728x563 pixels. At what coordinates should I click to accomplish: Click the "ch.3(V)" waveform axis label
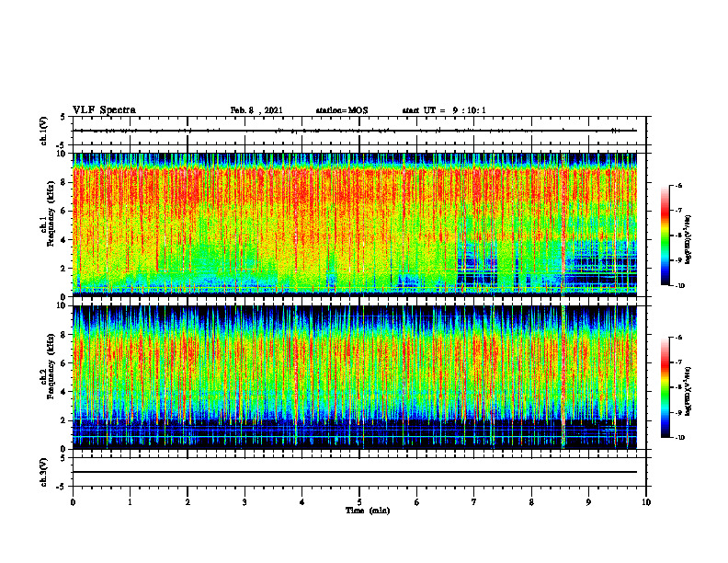tap(43, 472)
